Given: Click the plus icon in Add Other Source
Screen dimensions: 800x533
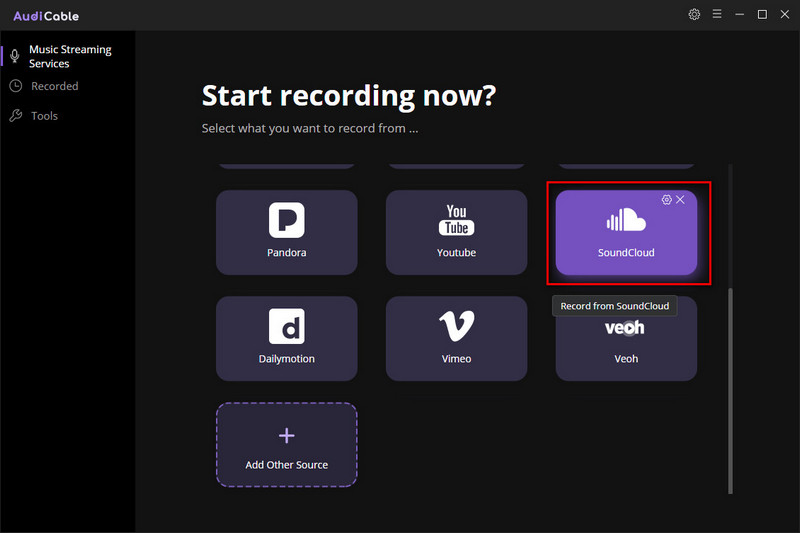Looking at the screenshot, I should pos(287,436).
